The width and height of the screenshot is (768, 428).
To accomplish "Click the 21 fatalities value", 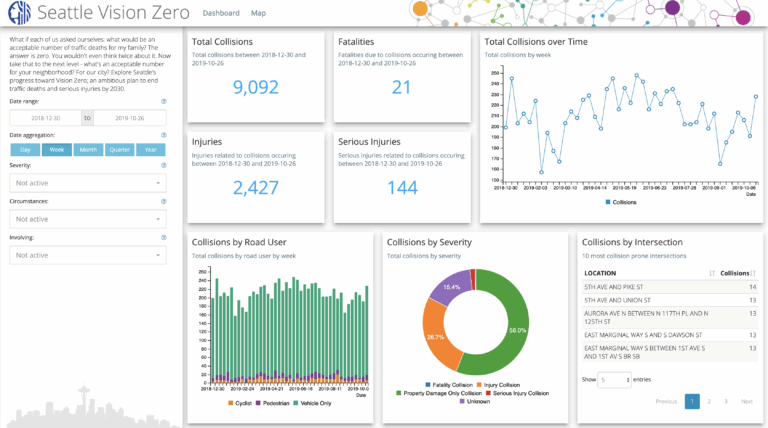I will (x=401, y=87).
